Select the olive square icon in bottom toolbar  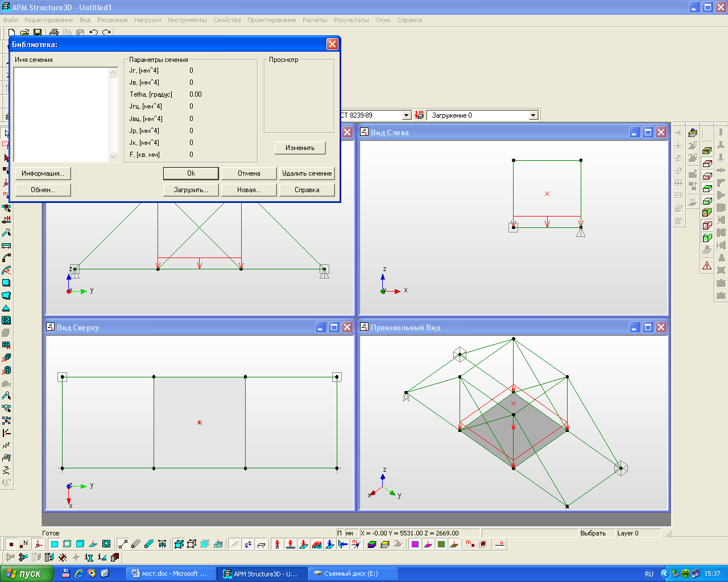click(x=441, y=544)
